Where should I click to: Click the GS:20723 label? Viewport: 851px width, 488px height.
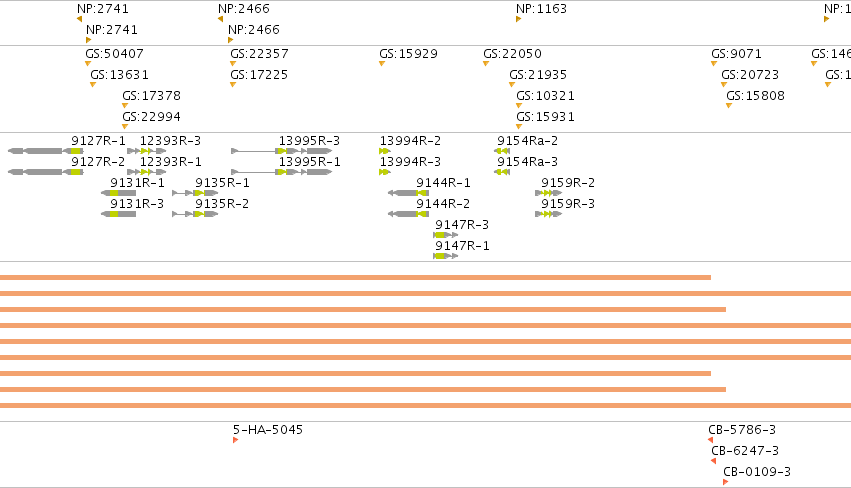(x=750, y=74)
